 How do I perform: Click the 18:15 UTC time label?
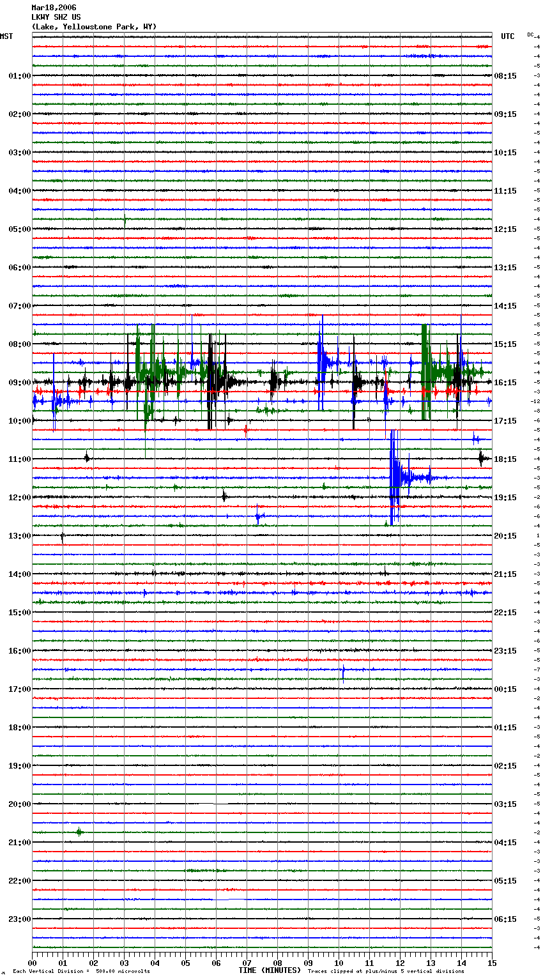(x=505, y=459)
